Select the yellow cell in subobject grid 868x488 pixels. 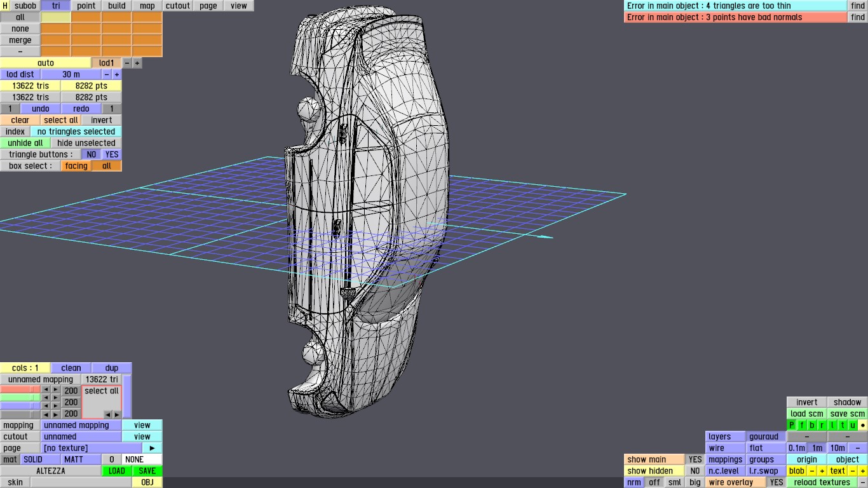coord(56,17)
